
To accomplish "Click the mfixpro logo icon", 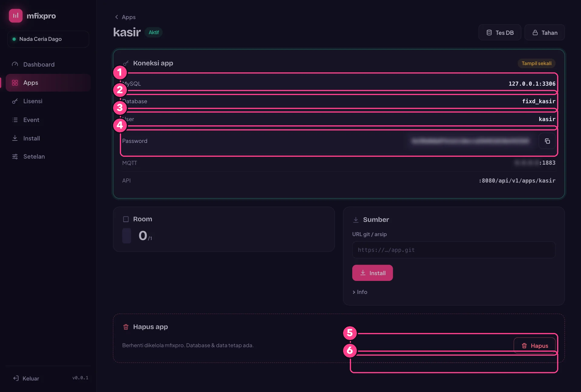I will pyautogui.click(x=16, y=16).
